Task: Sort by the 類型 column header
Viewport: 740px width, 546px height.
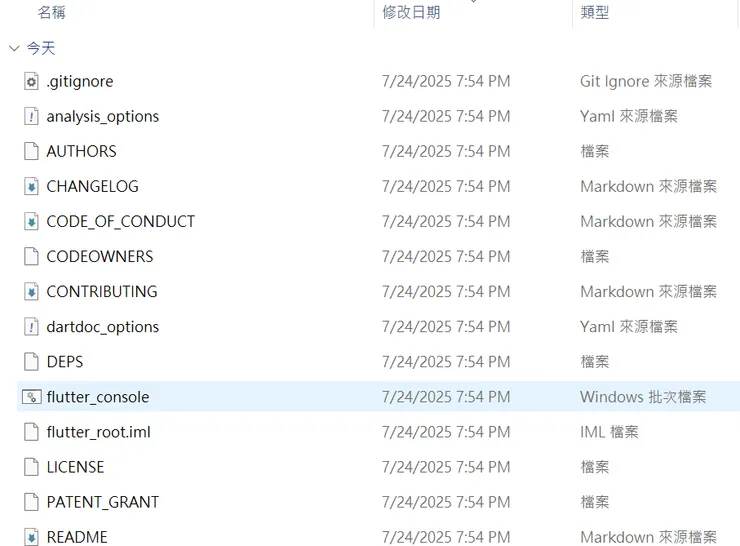Action: 595,12
